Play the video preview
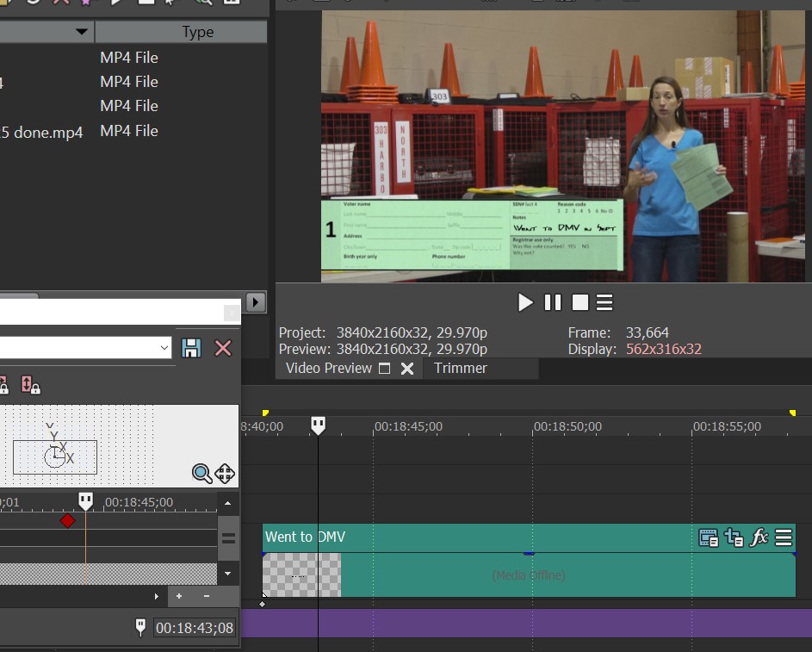 click(x=525, y=302)
